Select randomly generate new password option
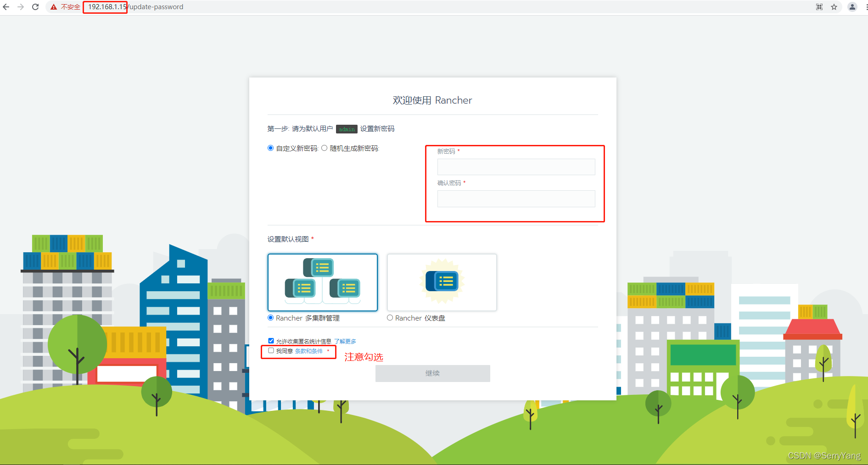Screen dimensions: 868x465 click(324, 148)
